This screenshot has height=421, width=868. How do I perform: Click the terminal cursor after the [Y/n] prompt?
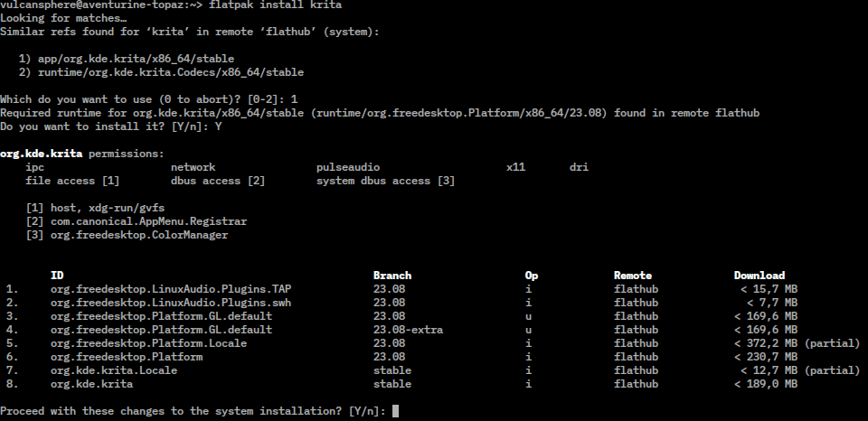point(396,411)
